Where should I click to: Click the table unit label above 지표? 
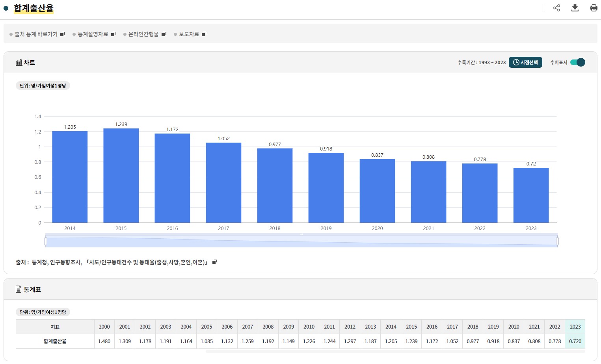tap(43, 312)
